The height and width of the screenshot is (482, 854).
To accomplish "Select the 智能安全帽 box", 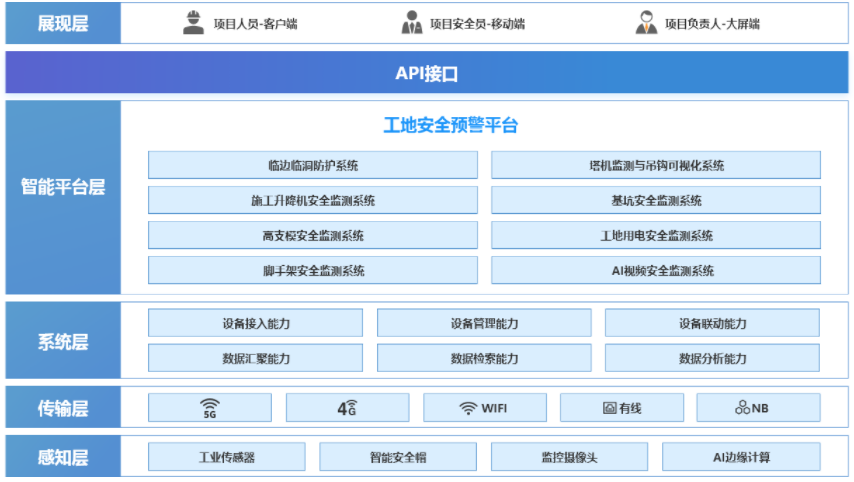I will pos(398,457).
